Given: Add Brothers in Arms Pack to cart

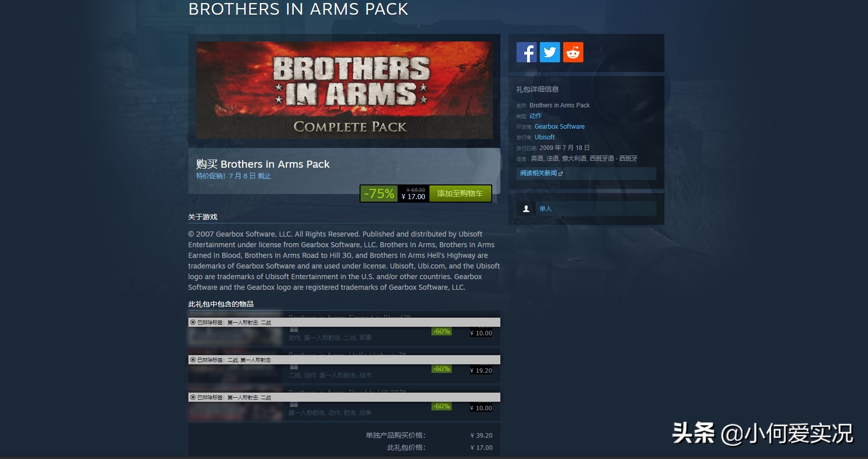Looking at the screenshot, I should pos(460,194).
